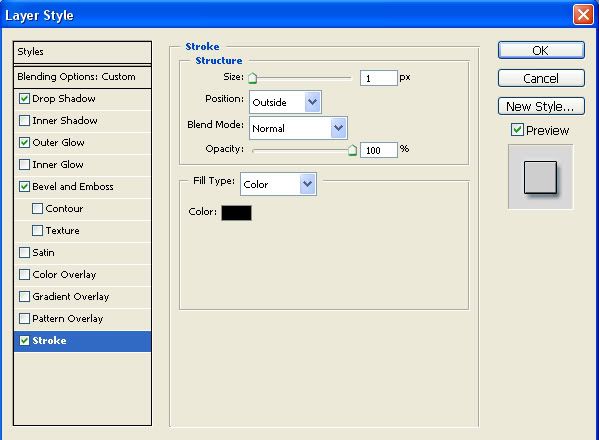The image size is (599, 440).
Task: Toggle the Outer Glow checkbox
Action: [24, 142]
